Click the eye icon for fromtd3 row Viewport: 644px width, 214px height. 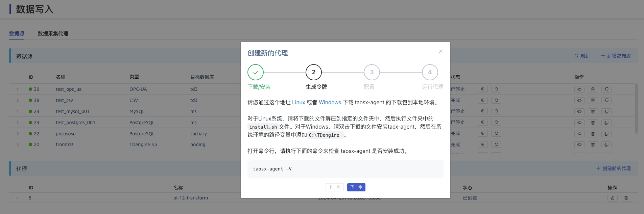[579, 144]
